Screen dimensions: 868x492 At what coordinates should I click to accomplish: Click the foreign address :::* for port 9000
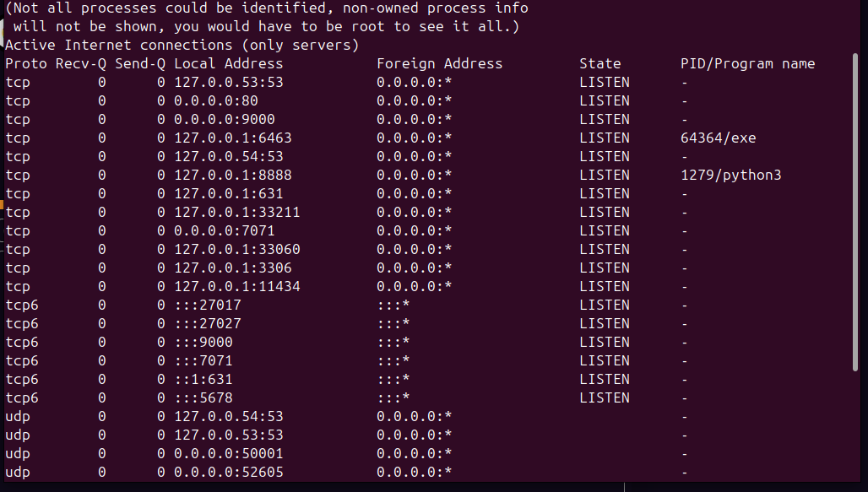(392, 342)
